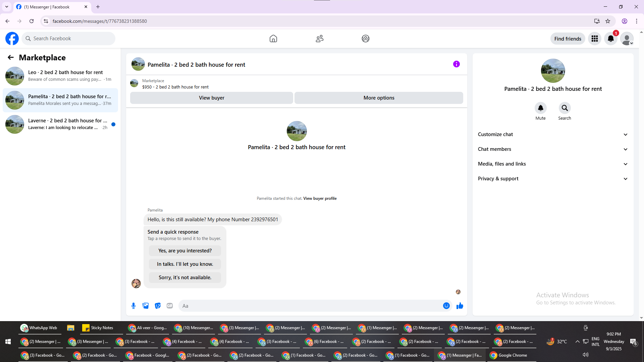Click the View buyer profile link

[x=320, y=198]
